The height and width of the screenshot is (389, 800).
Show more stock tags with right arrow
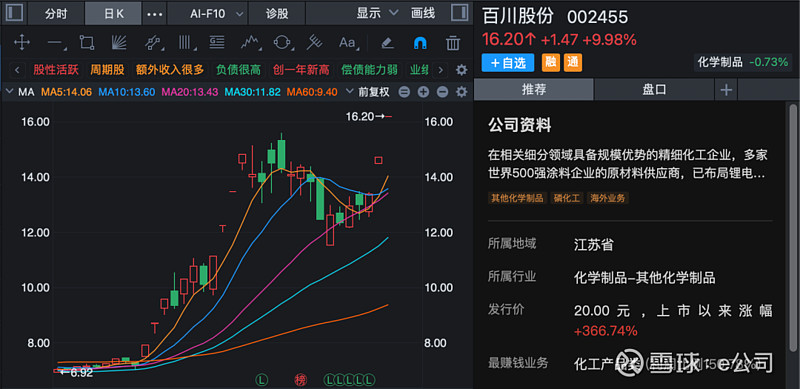point(440,70)
